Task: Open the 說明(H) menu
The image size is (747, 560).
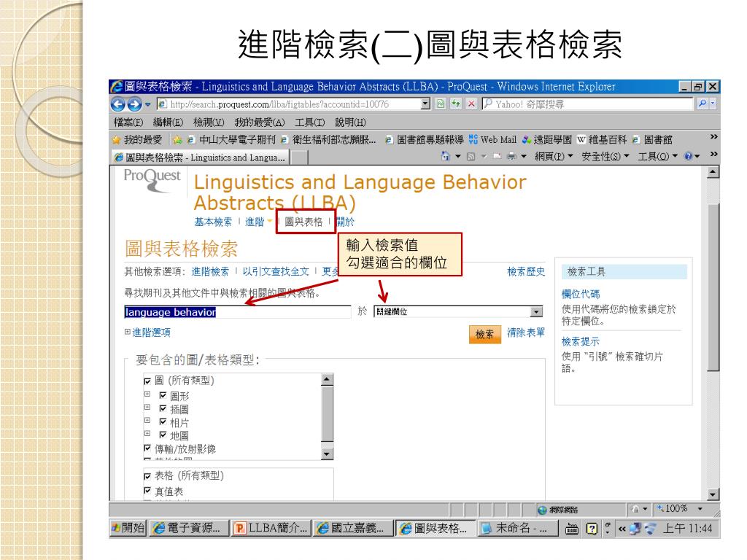Action: click(x=351, y=122)
